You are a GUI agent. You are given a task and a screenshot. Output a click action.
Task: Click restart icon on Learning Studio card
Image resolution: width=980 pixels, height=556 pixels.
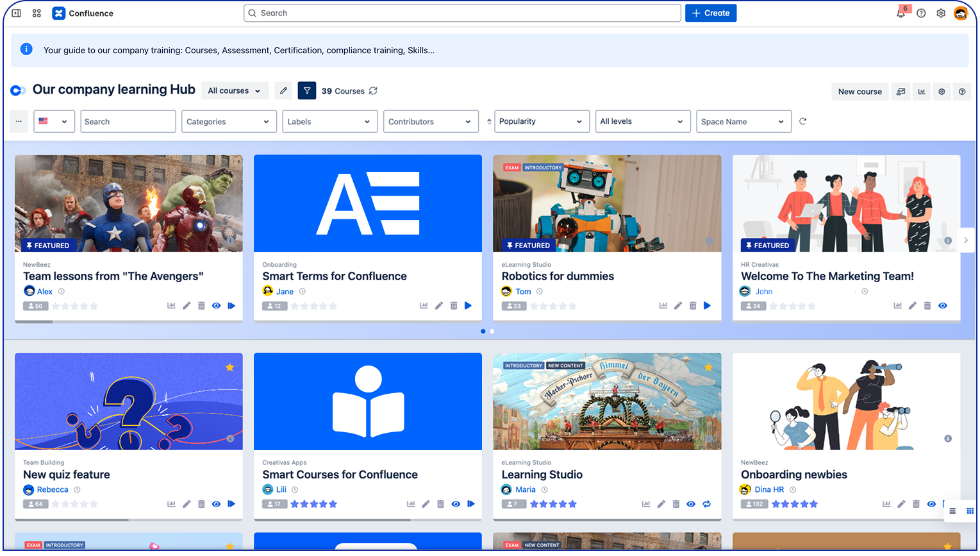pyautogui.click(x=706, y=504)
